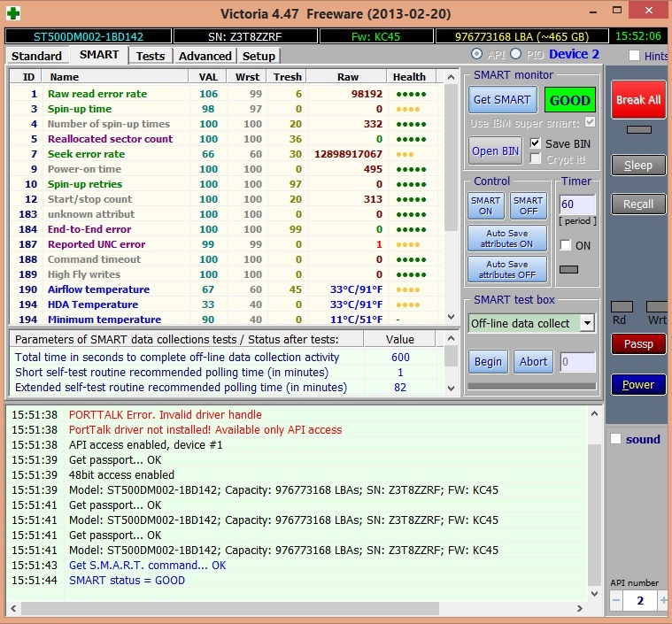Click the red Passp button
Screen dimensions: 672x624
638,343
